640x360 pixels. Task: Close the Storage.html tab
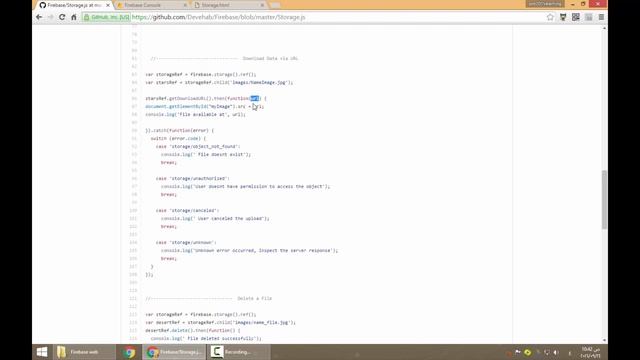(x=262, y=5)
